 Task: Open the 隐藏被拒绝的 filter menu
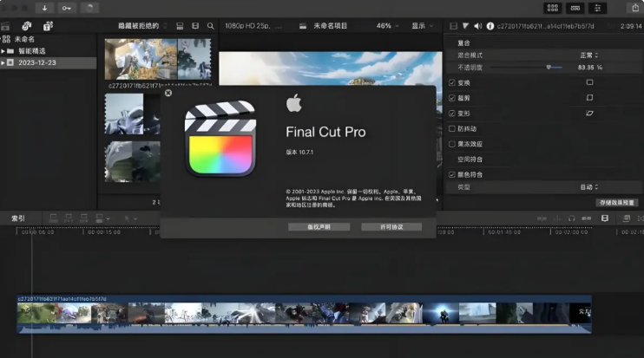tap(144, 26)
